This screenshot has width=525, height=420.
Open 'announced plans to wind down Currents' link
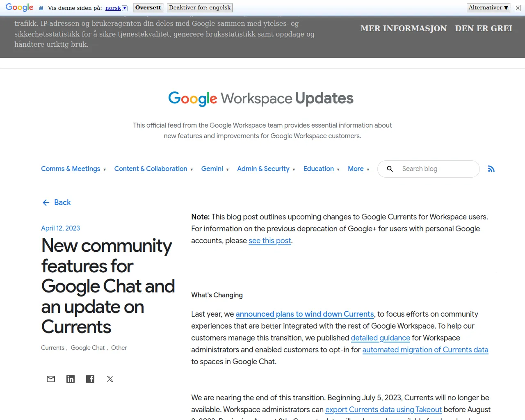click(x=305, y=314)
